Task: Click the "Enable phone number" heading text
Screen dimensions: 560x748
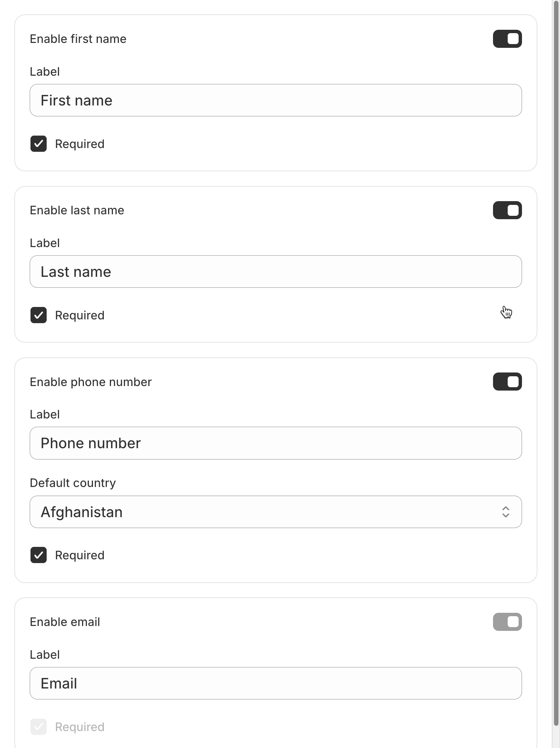Action: tap(91, 382)
